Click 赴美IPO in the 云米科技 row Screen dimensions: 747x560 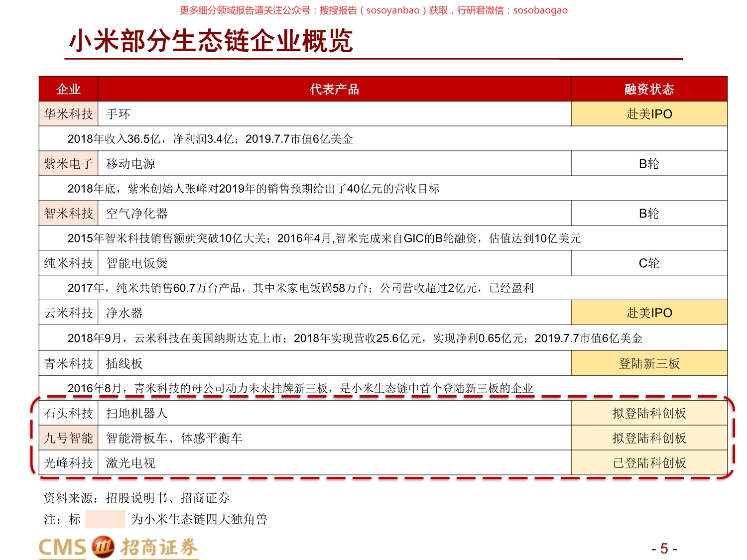tap(649, 313)
